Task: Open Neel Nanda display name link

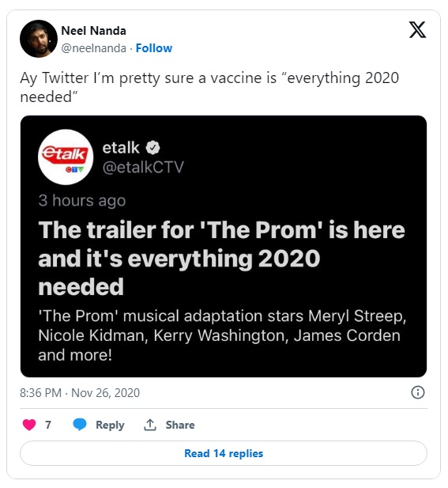Action: click(x=93, y=31)
